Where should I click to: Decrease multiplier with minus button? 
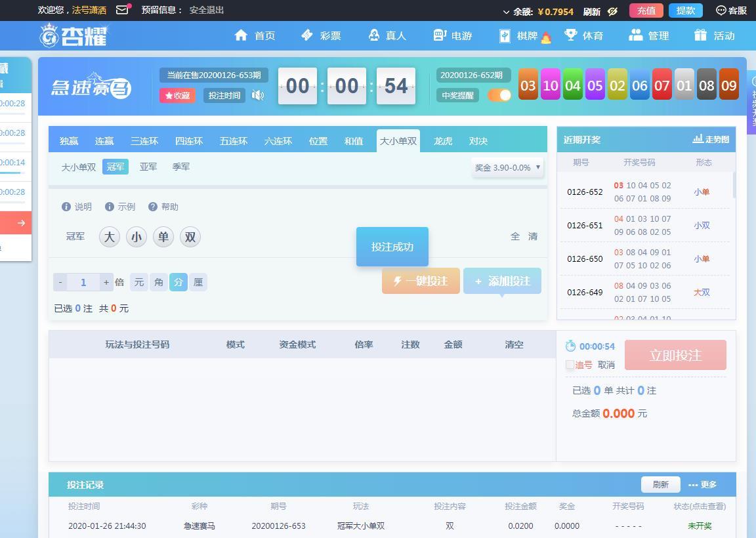tap(60, 282)
